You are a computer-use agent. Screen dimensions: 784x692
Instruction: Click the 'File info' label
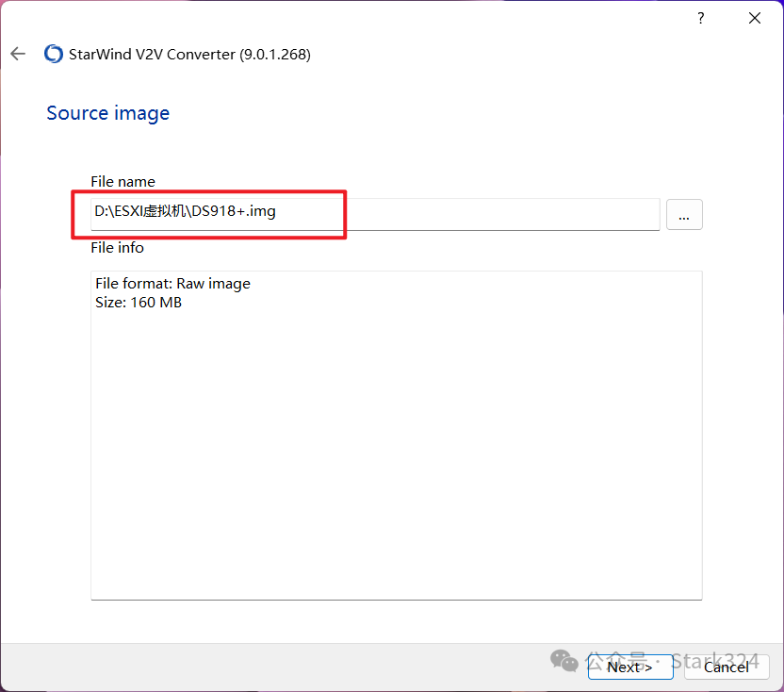pos(117,248)
